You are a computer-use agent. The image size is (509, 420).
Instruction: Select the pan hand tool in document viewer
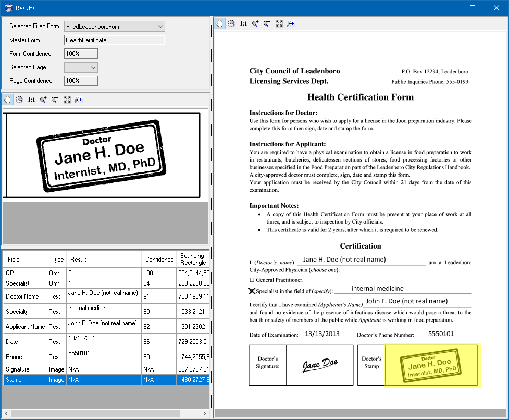tap(220, 23)
